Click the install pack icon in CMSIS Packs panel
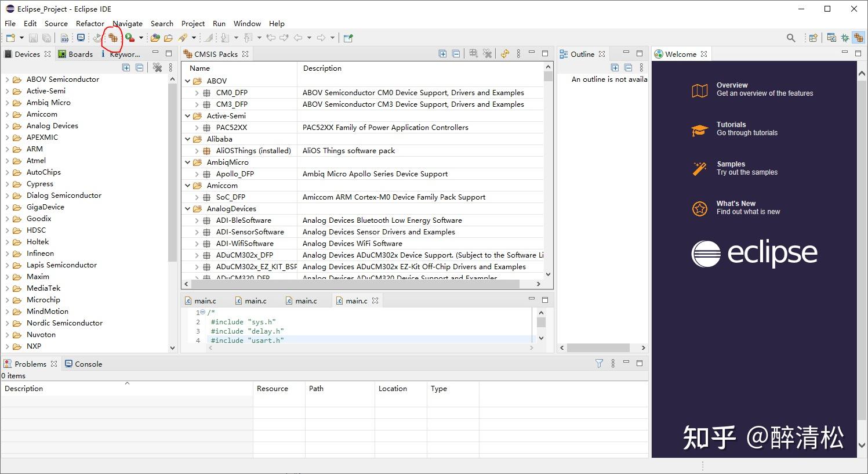Screen dimensions: 868x474 click(473, 53)
